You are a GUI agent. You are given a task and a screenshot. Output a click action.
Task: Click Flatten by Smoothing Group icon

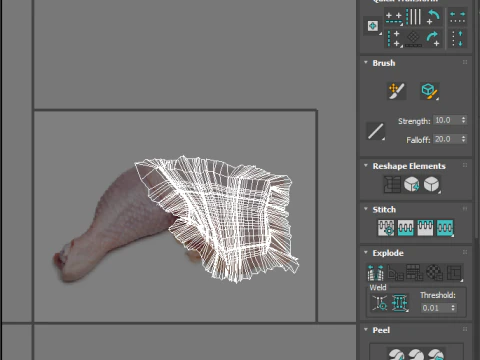click(x=415, y=272)
